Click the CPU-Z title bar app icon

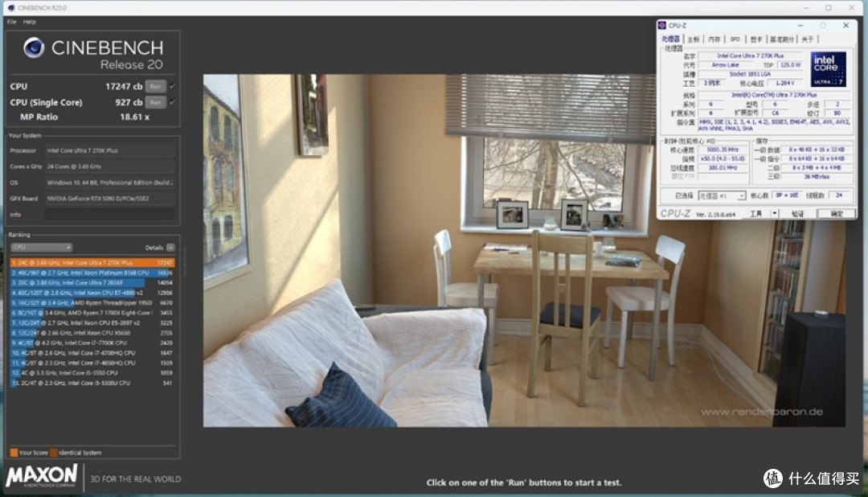pyautogui.click(x=662, y=26)
